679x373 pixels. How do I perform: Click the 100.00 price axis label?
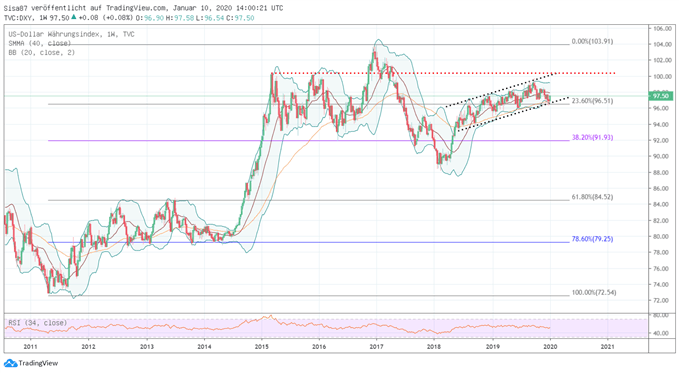[663, 77]
